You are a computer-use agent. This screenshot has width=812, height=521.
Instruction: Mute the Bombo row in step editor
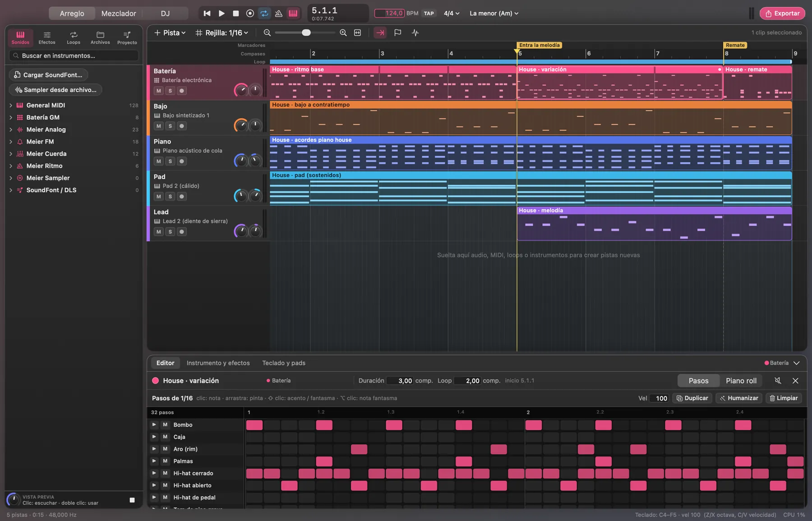165,425
